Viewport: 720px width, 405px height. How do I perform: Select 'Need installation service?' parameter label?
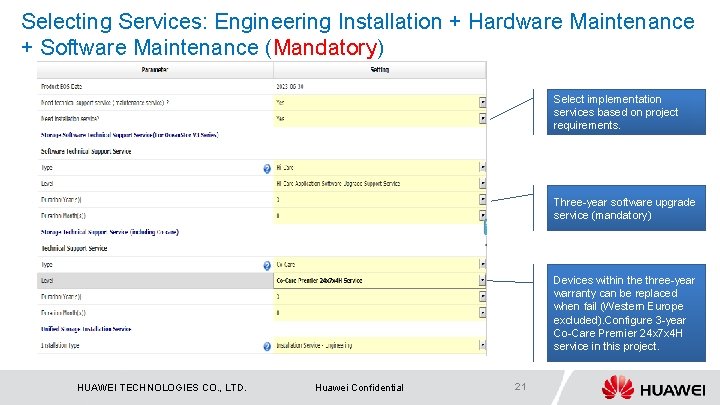70,118
